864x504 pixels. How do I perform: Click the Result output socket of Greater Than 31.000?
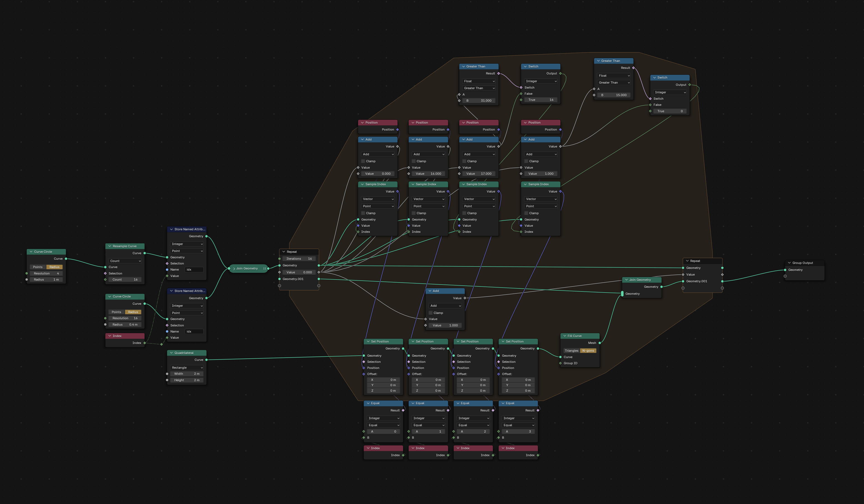pos(498,73)
